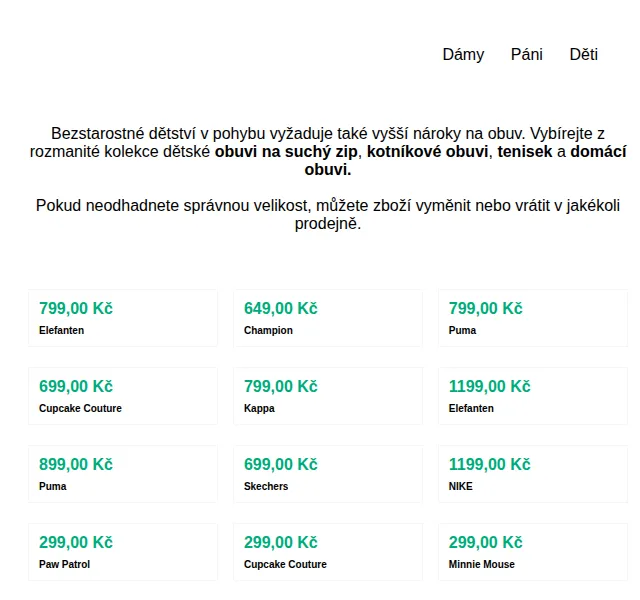
Task: Open the Paw Patrol product card
Action: (x=123, y=552)
